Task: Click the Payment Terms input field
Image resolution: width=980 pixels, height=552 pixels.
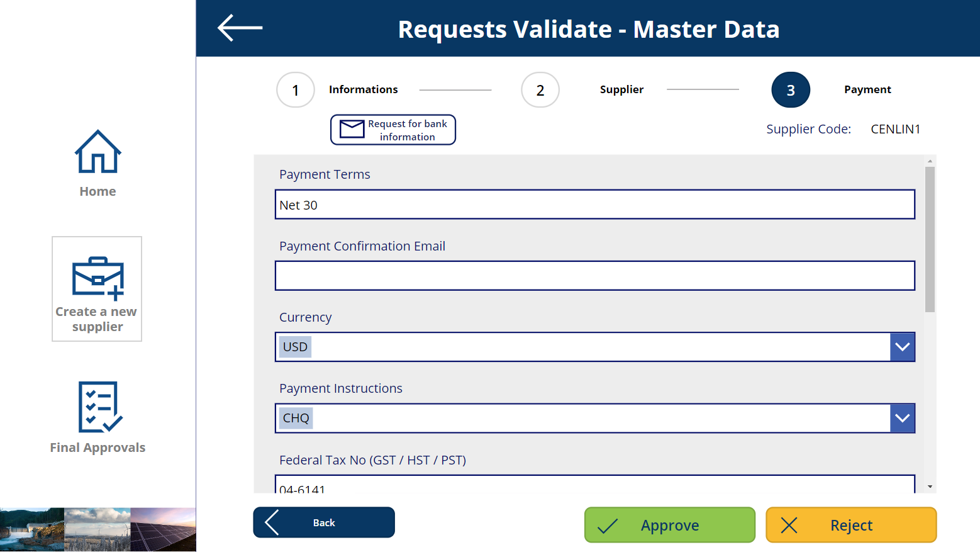Action: pyautogui.click(x=595, y=205)
